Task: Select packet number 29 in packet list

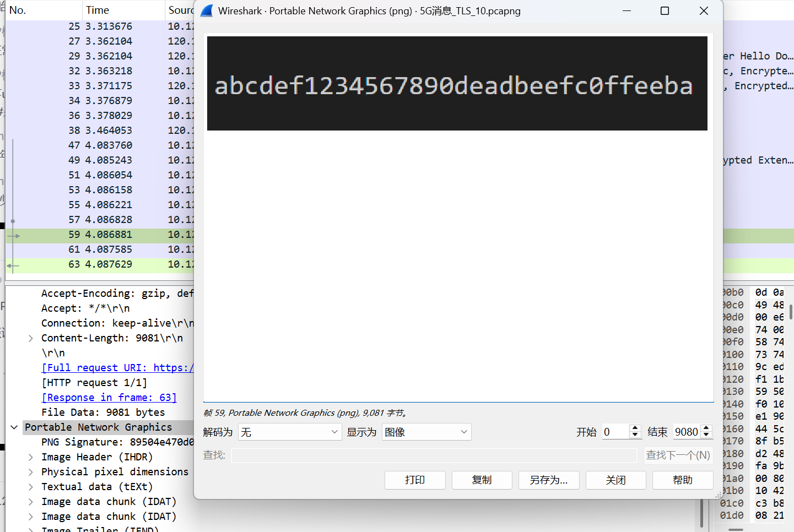Action: 100,56
